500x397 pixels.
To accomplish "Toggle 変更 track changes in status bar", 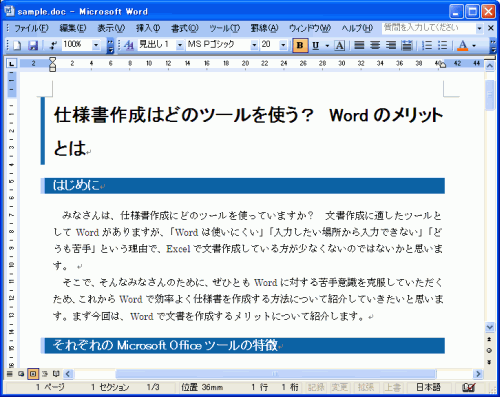I will [x=340, y=387].
